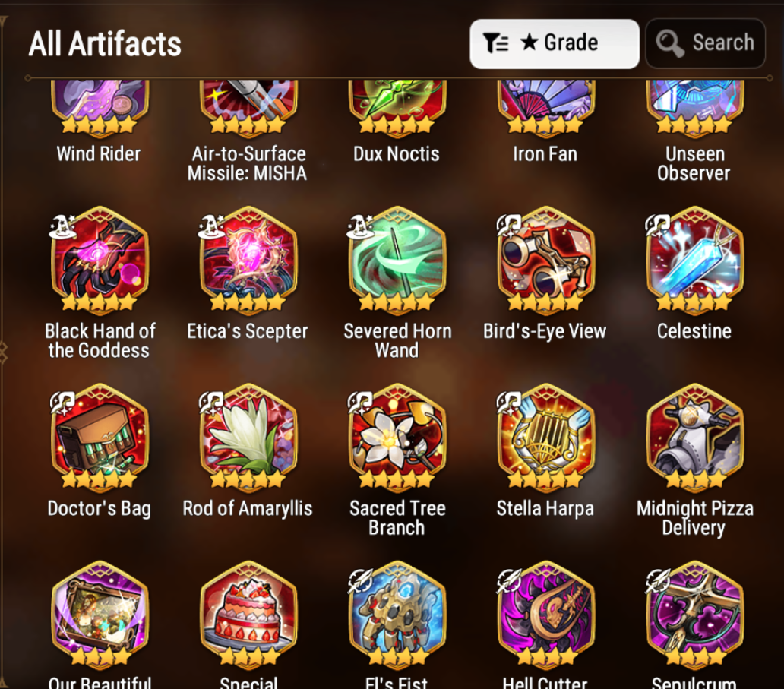Open the Black Hand of the Goddess artifact
This screenshot has width=784, height=689.
[x=100, y=261]
